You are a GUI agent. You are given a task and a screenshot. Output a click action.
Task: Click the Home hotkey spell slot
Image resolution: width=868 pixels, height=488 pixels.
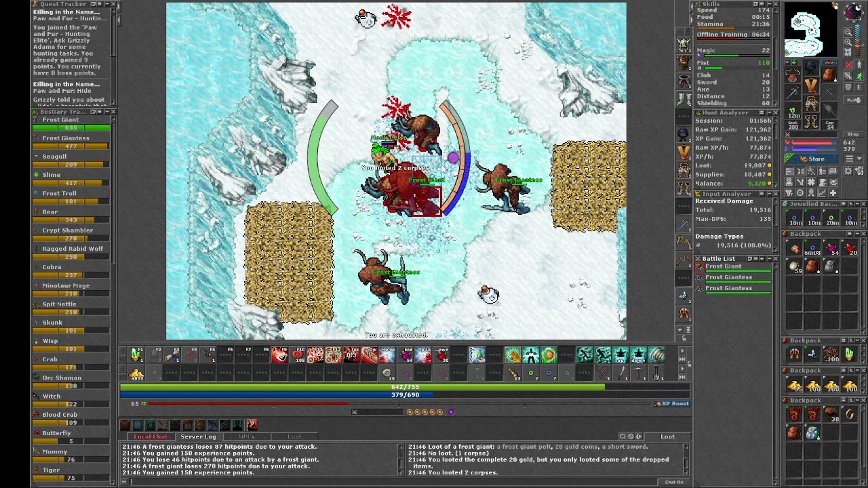(388, 354)
